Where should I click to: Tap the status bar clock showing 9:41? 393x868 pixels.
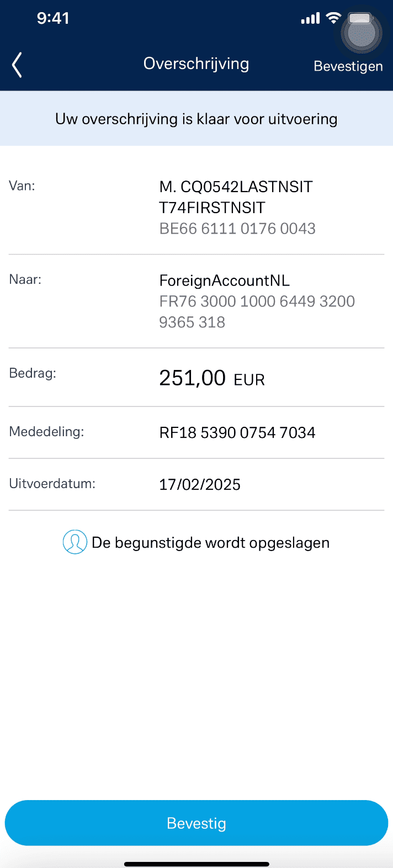[54, 18]
